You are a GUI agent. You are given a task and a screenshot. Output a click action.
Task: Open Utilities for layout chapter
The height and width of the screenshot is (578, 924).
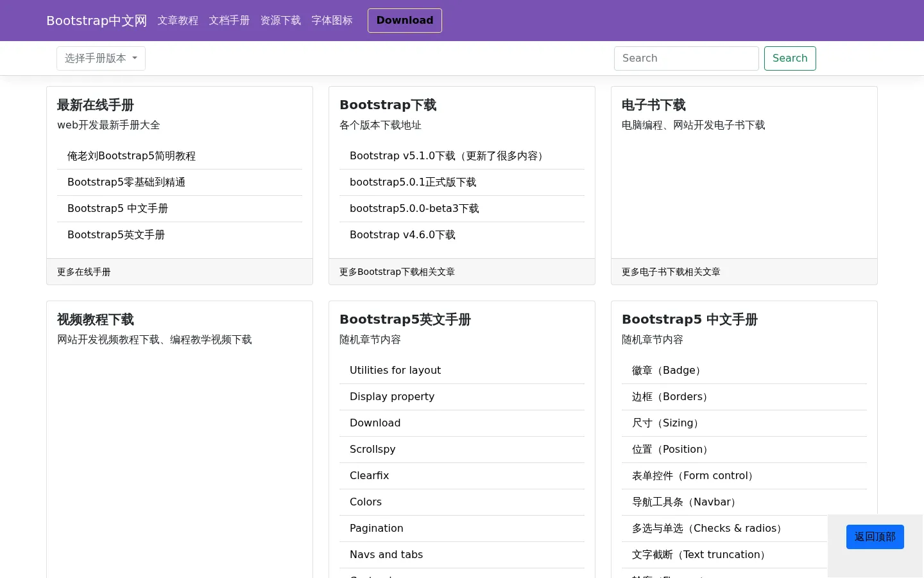(x=395, y=371)
